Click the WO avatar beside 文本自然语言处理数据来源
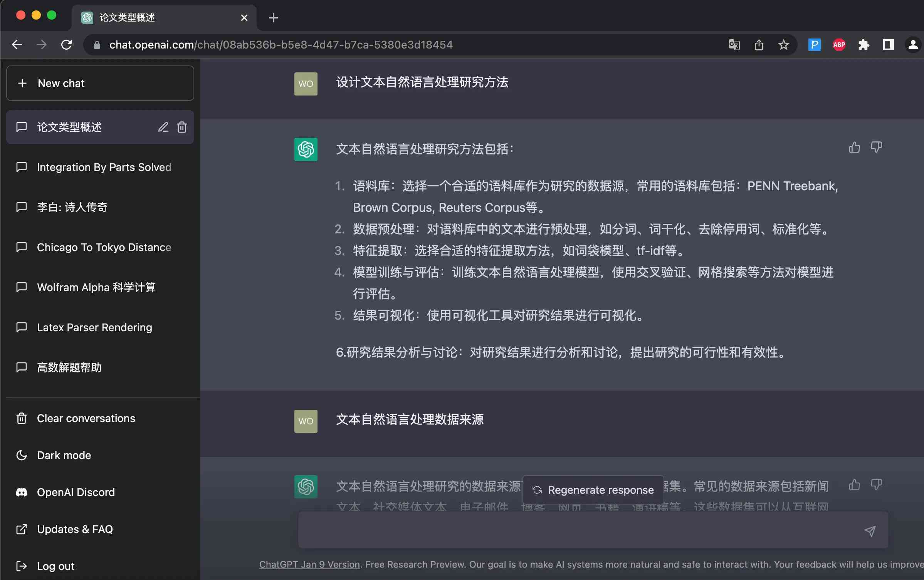This screenshot has height=580, width=924. coord(306,421)
